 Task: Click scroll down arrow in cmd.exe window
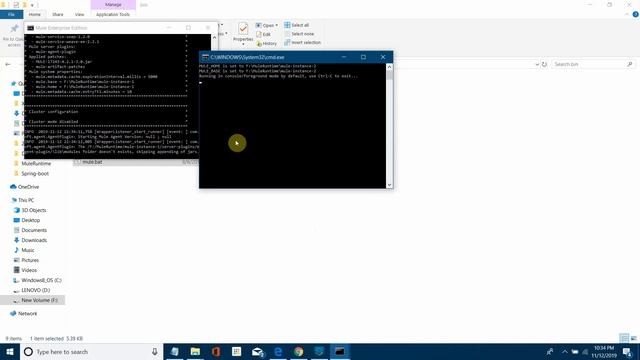[x=389, y=185]
